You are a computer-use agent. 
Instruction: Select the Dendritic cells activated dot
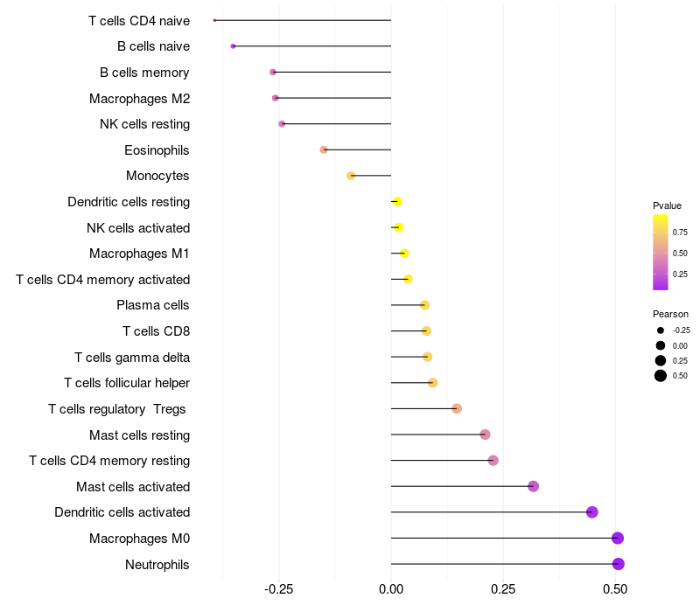[x=592, y=512]
